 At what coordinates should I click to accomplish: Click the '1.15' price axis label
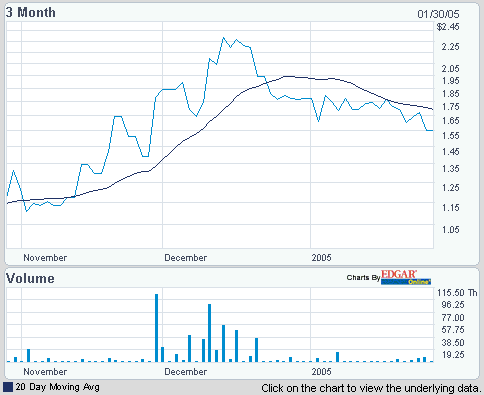click(450, 208)
